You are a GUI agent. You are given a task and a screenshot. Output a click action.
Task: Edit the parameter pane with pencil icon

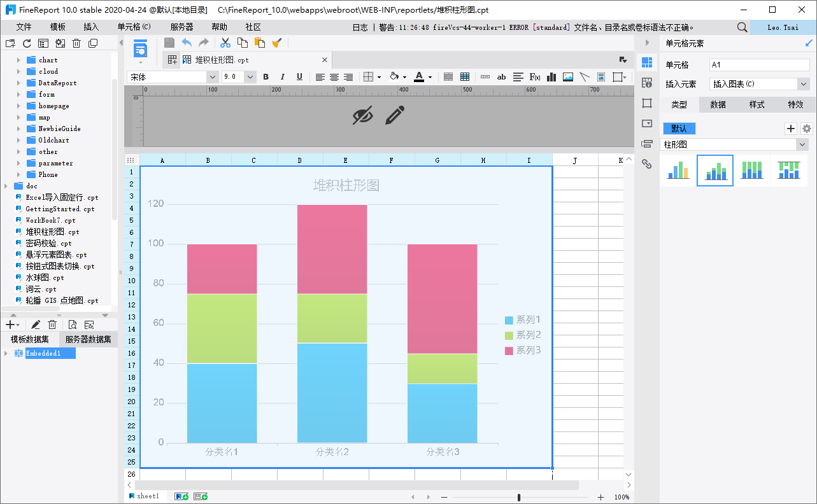tap(395, 115)
